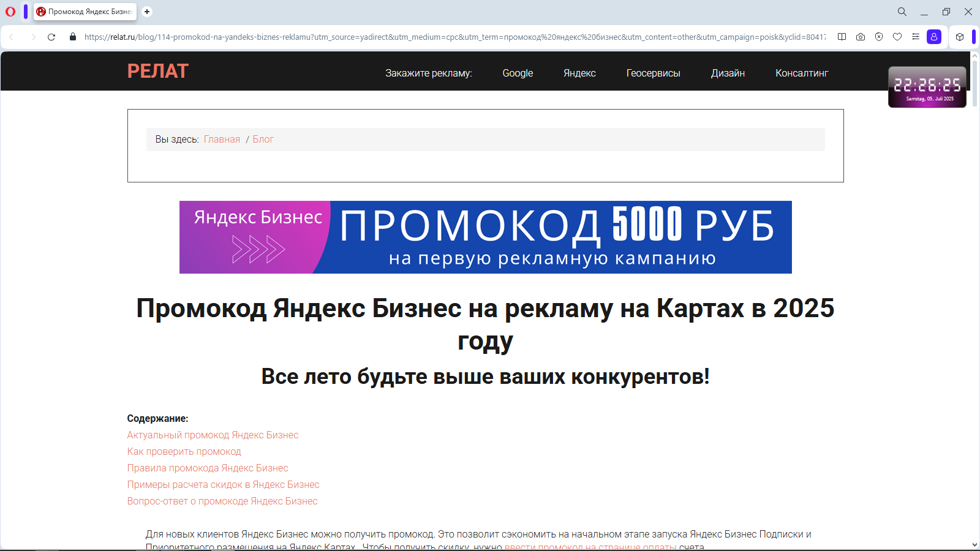
Task: Open Геосервисы menu item
Action: 653,73
